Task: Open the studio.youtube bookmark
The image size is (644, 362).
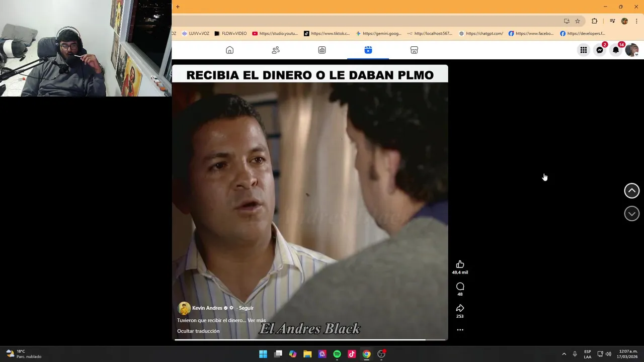Action: (275, 34)
